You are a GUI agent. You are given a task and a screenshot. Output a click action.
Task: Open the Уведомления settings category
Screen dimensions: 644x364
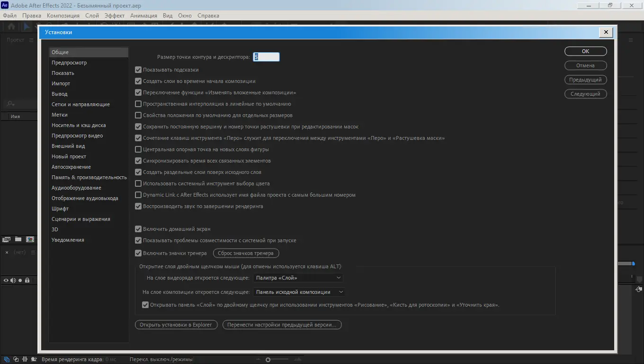(89, 240)
